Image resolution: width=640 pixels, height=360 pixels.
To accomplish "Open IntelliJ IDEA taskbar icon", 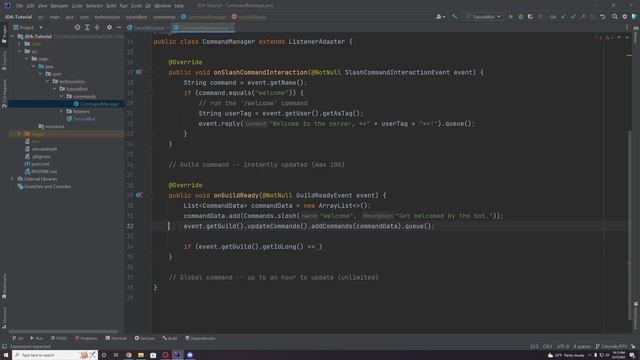I will pyautogui.click(x=178, y=355).
